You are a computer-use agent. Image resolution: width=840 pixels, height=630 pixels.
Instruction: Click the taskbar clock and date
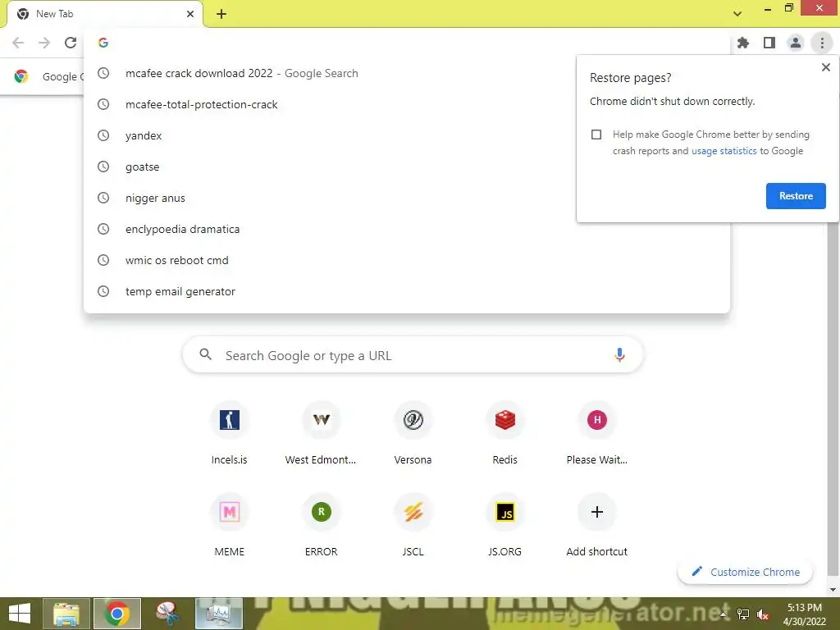point(804,614)
